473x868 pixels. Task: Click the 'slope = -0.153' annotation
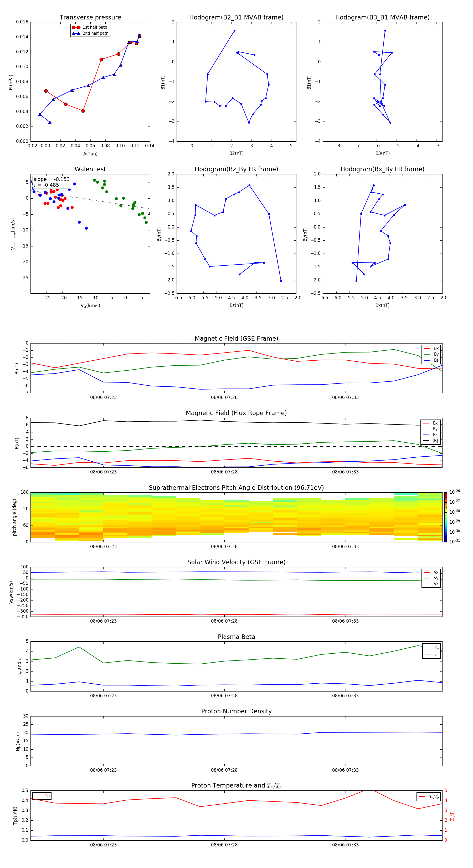coord(52,179)
